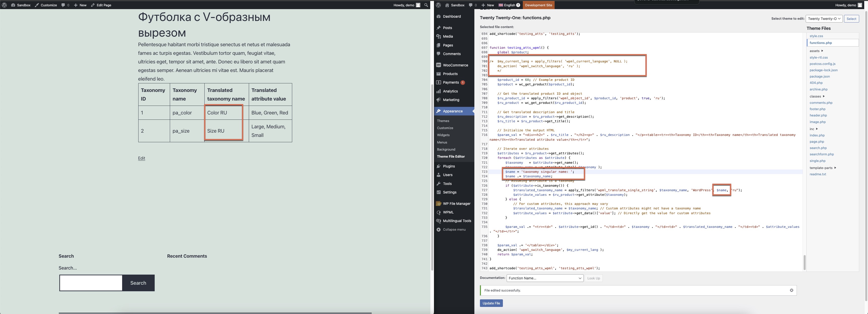This screenshot has width=868, height=314.
Task: Open the Media library icon
Action: (x=438, y=36)
